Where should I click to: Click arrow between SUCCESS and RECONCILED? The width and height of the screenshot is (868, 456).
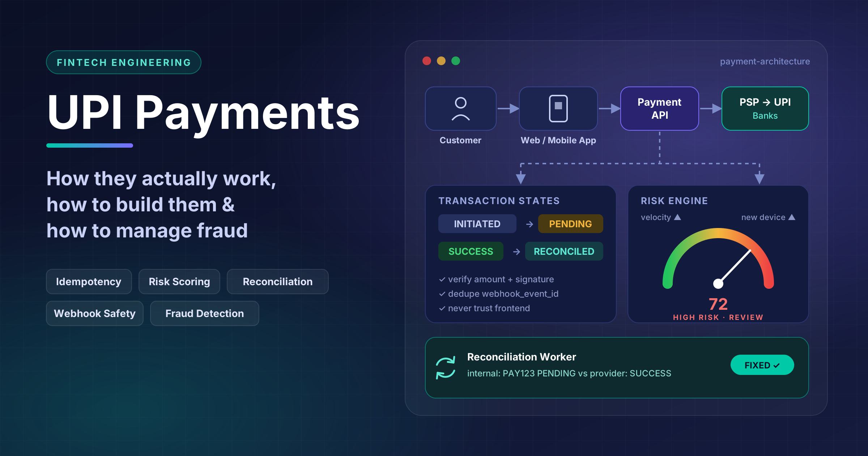[x=516, y=252]
